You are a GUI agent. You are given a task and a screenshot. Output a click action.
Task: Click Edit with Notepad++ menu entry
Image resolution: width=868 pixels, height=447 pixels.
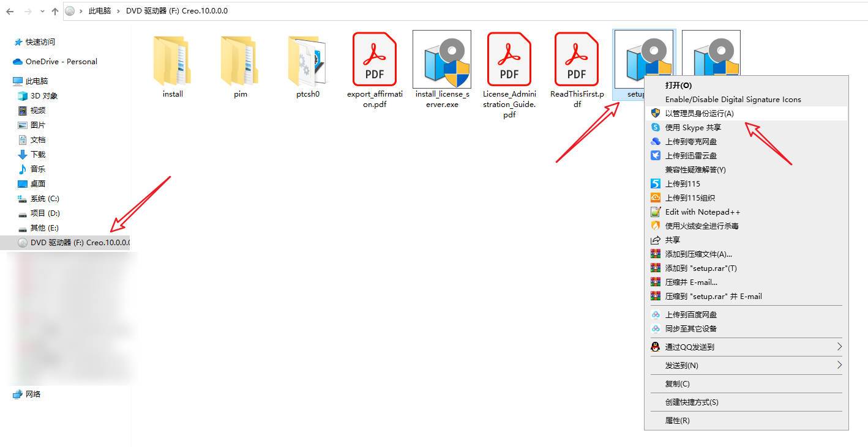[702, 212]
